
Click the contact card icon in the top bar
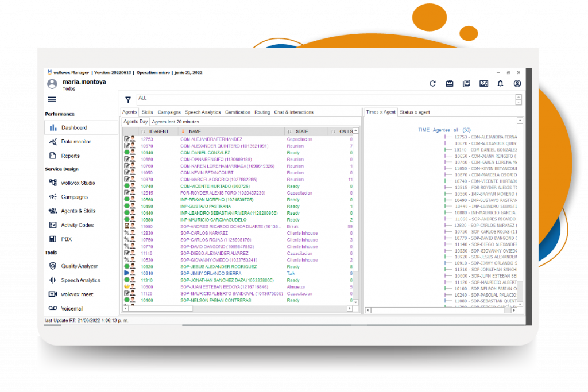(483, 84)
